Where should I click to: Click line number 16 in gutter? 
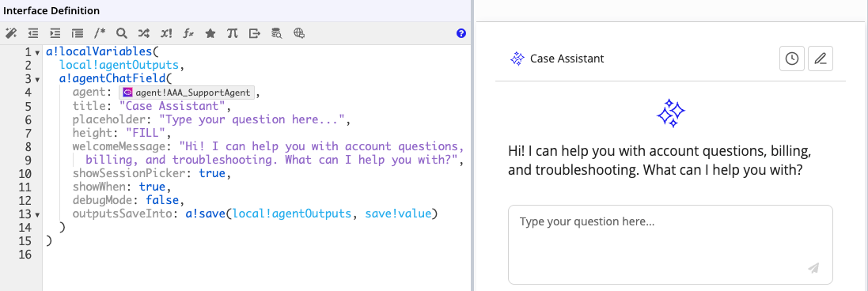[x=25, y=255]
